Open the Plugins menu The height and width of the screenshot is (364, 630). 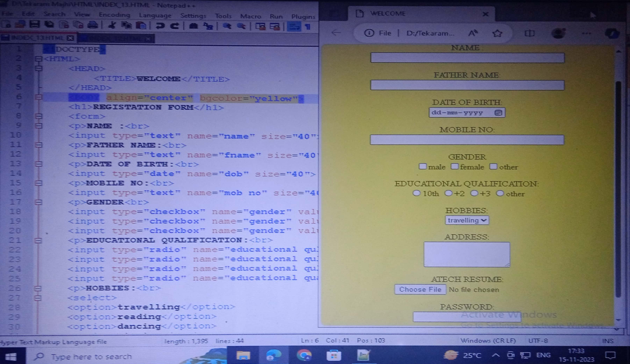pos(303,16)
